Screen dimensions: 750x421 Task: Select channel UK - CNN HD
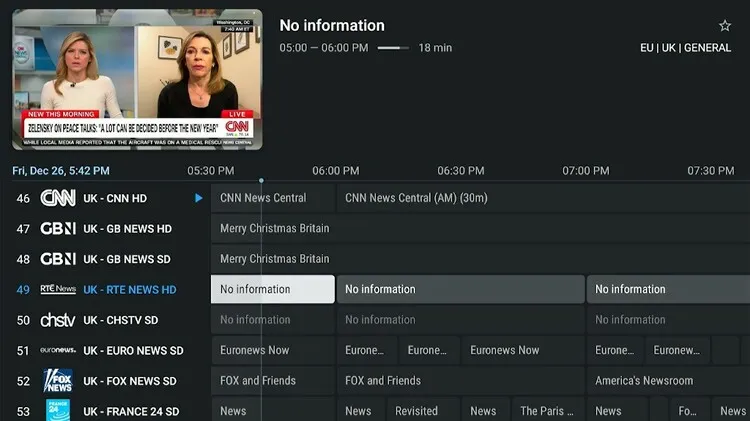(x=115, y=198)
